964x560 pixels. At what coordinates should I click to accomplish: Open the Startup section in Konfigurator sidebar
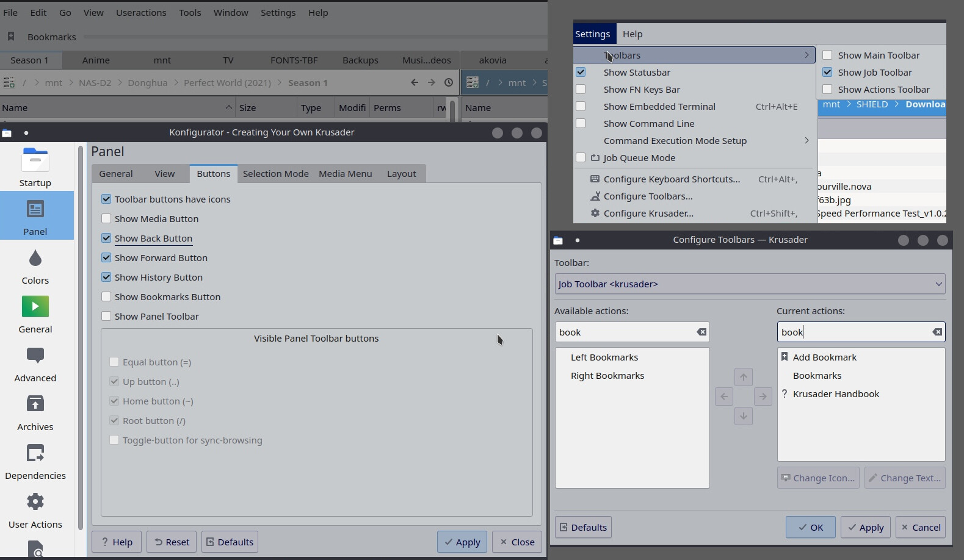(x=35, y=167)
